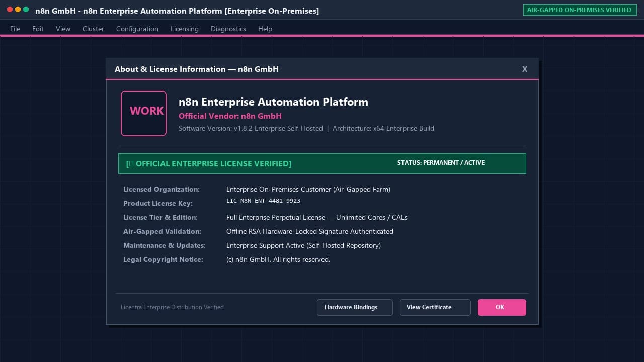Image resolution: width=644 pixels, height=362 pixels.
Task: Confirm the dialog with OK
Action: click(x=502, y=307)
